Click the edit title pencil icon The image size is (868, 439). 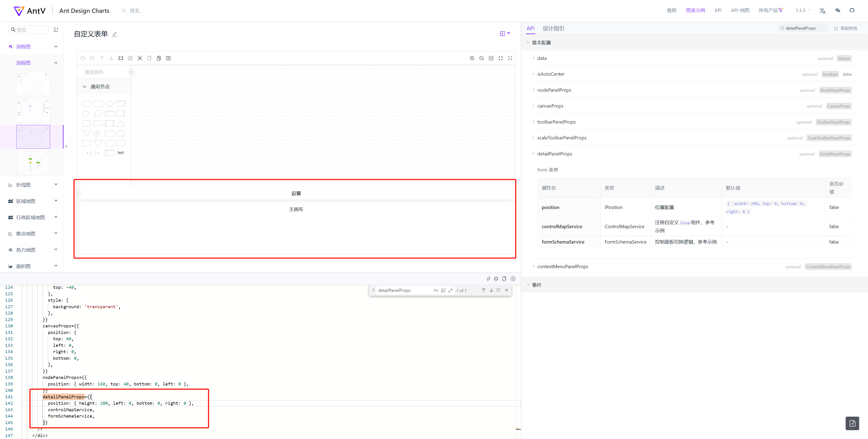pos(115,34)
